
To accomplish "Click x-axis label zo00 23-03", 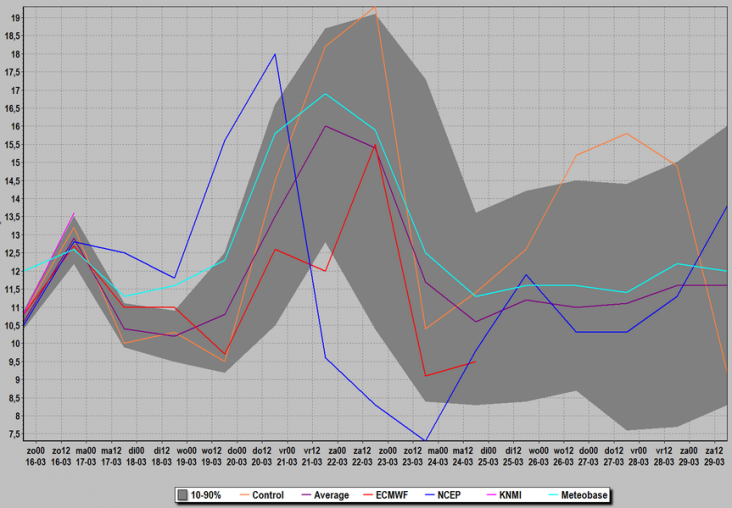I will [x=387, y=456].
